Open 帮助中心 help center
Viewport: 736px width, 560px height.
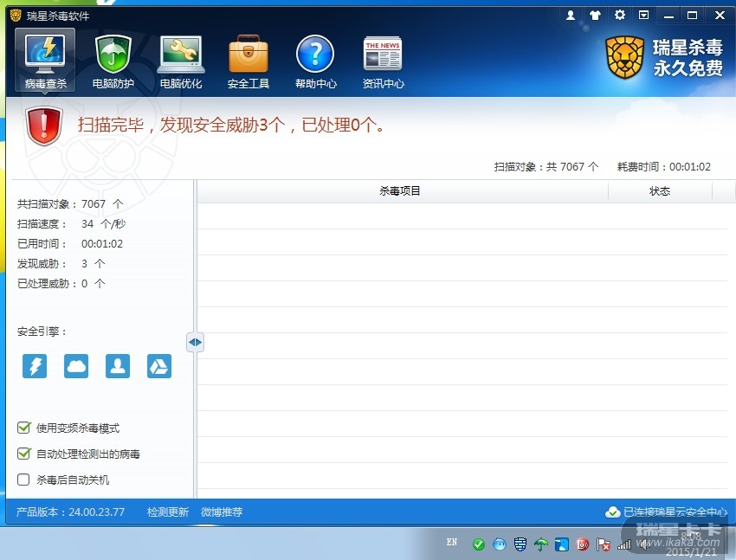315,61
